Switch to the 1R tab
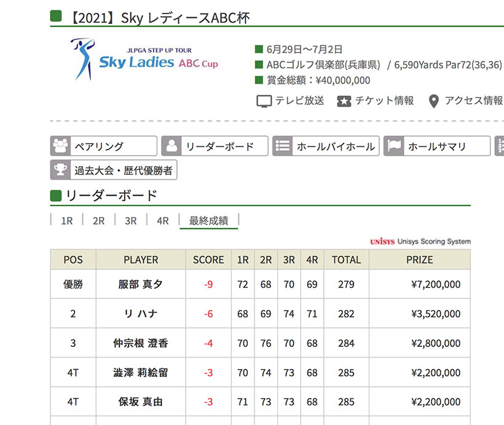Viewport: 504px width, 425px height. 66,221
